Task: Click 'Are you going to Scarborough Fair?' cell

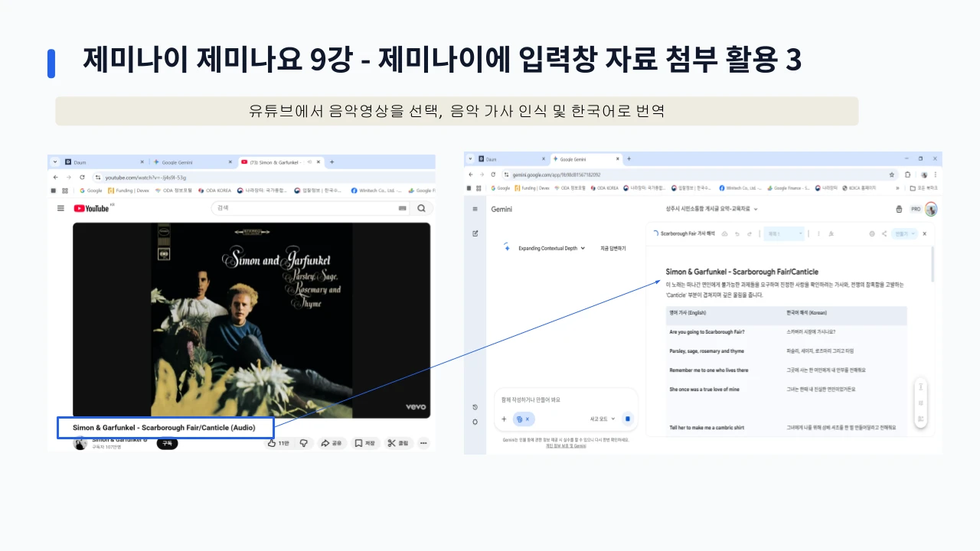Action: click(707, 332)
